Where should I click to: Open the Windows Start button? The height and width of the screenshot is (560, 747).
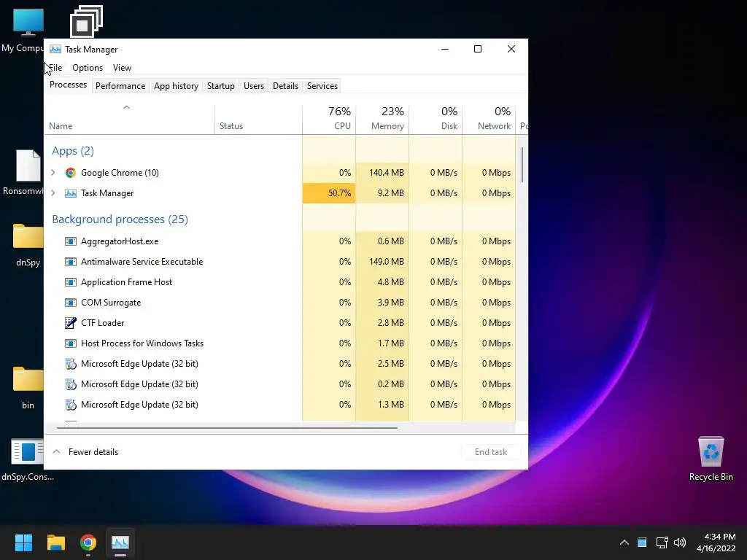coord(23,542)
